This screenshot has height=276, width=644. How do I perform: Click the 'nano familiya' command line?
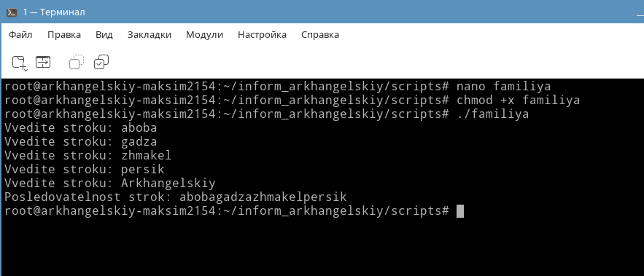278,87
